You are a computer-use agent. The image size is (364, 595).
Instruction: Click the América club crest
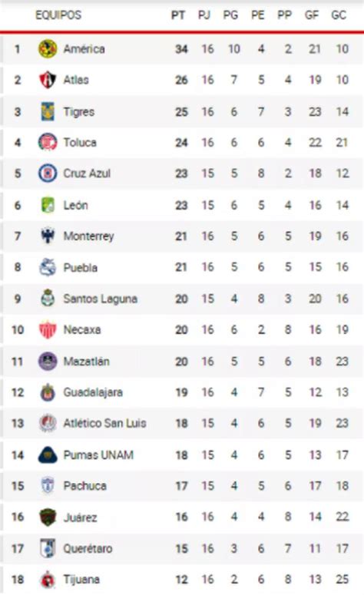[48, 49]
